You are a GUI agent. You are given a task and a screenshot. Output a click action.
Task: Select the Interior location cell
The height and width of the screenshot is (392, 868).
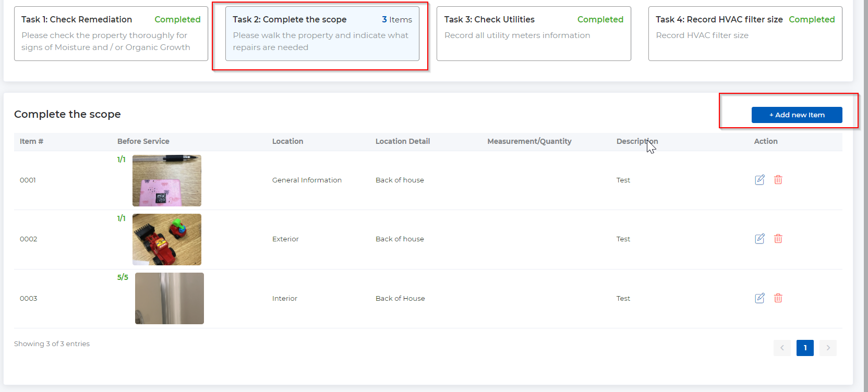click(x=285, y=298)
